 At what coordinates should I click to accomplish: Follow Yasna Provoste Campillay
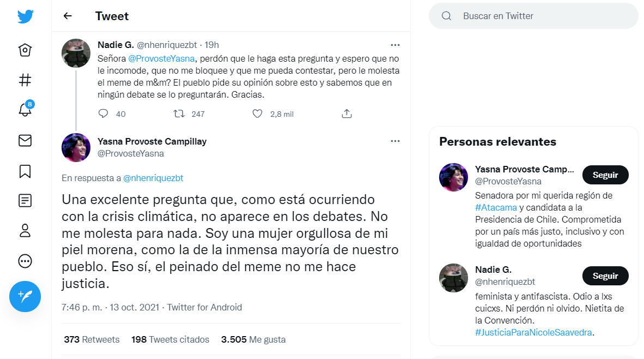(x=605, y=175)
